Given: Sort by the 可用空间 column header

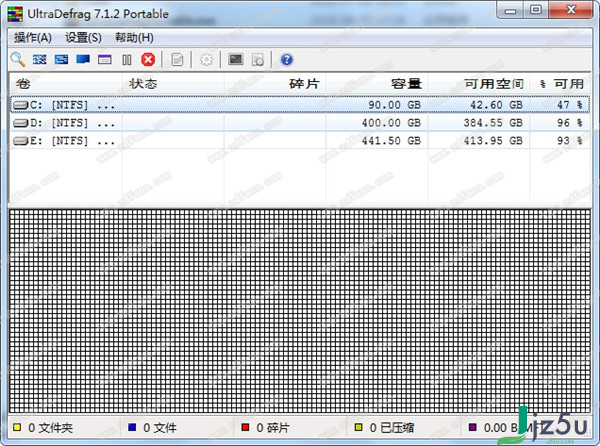Looking at the screenshot, I should [x=479, y=84].
